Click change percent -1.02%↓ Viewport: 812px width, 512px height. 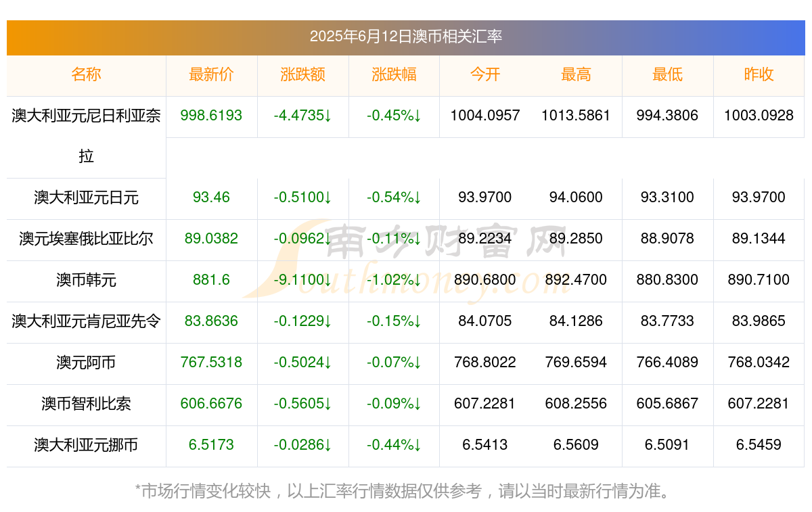click(394, 280)
